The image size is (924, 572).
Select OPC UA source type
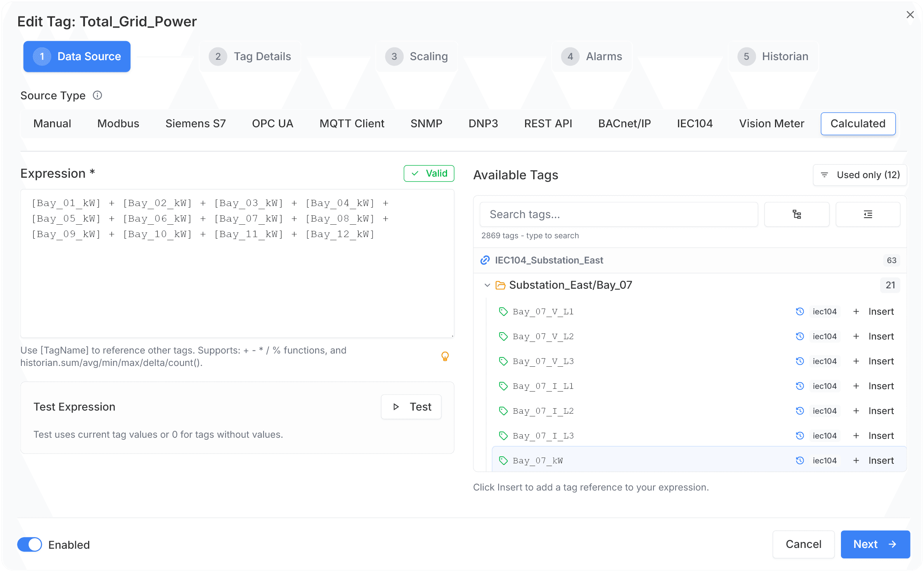click(272, 124)
